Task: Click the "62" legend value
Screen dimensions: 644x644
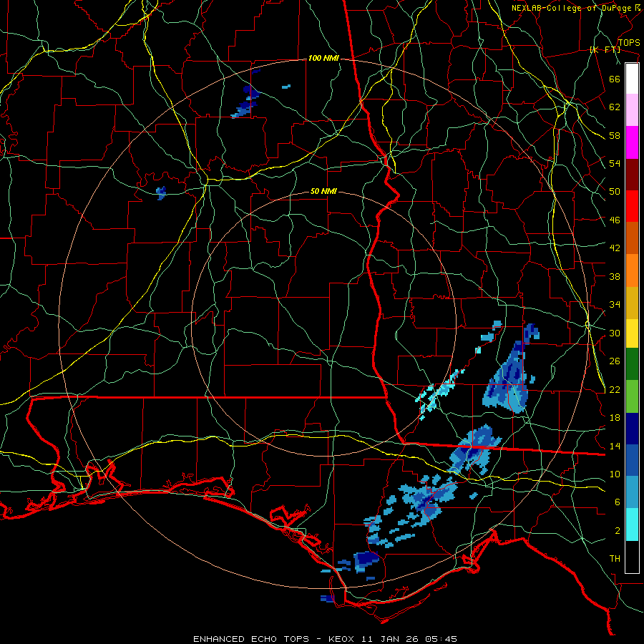Action: (x=615, y=107)
